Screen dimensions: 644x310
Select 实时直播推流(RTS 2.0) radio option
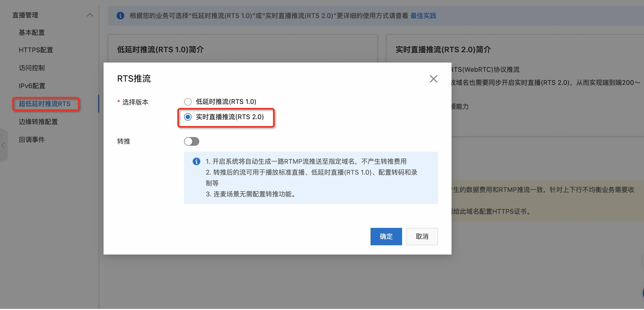pos(188,117)
